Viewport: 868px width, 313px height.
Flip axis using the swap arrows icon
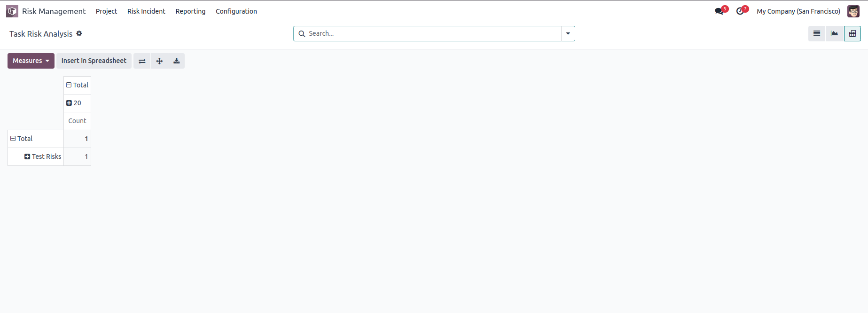[x=142, y=61]
